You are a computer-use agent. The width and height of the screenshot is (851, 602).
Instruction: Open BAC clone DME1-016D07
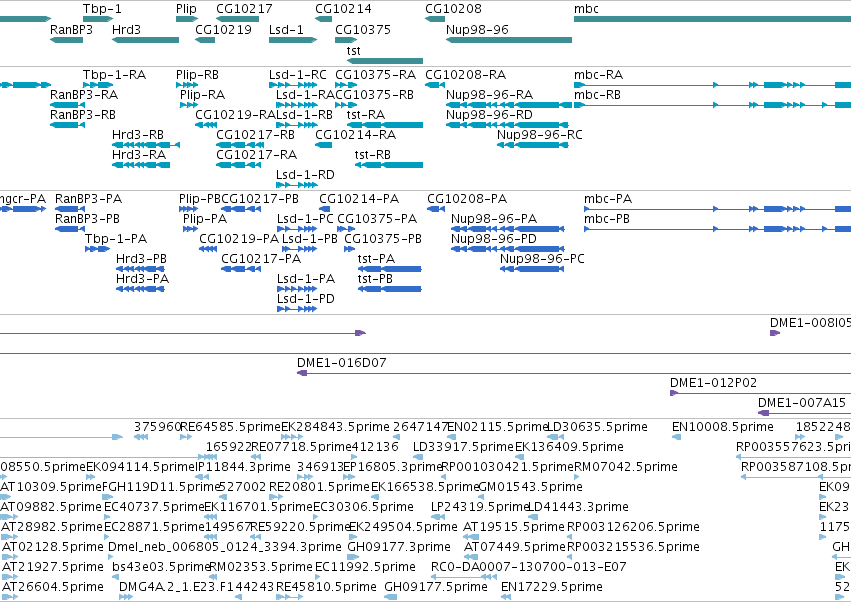(x=341, y=363)
